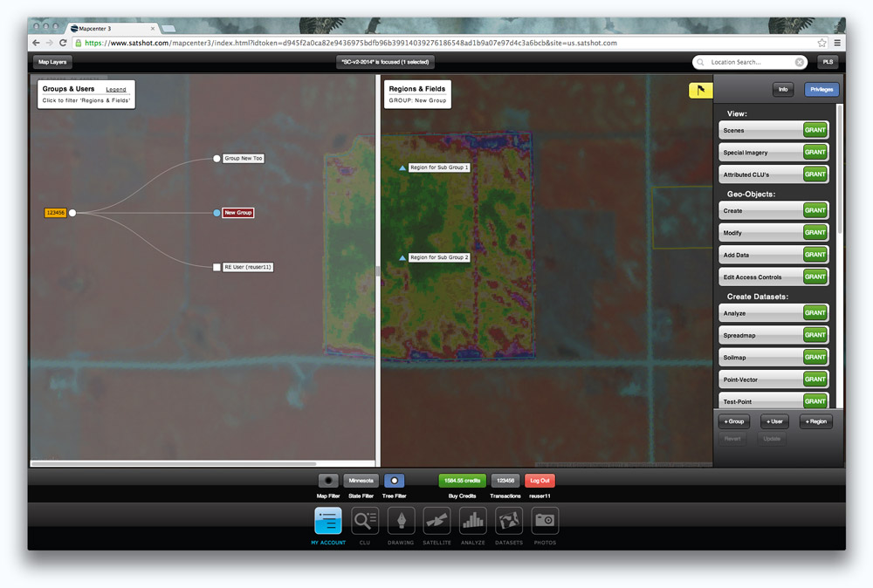Click the Log Out button
The height and width of the screenshot is (588, 873).
click(x=540, y=481)
